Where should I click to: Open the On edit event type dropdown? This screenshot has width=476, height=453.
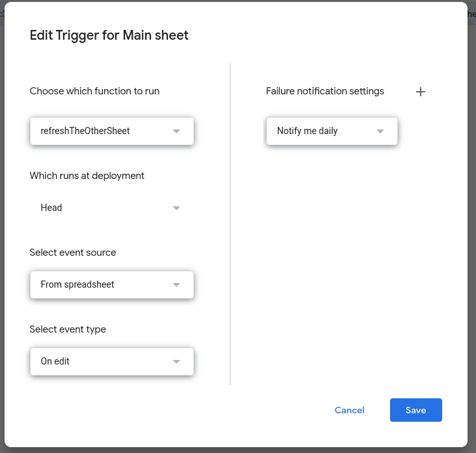112,361
